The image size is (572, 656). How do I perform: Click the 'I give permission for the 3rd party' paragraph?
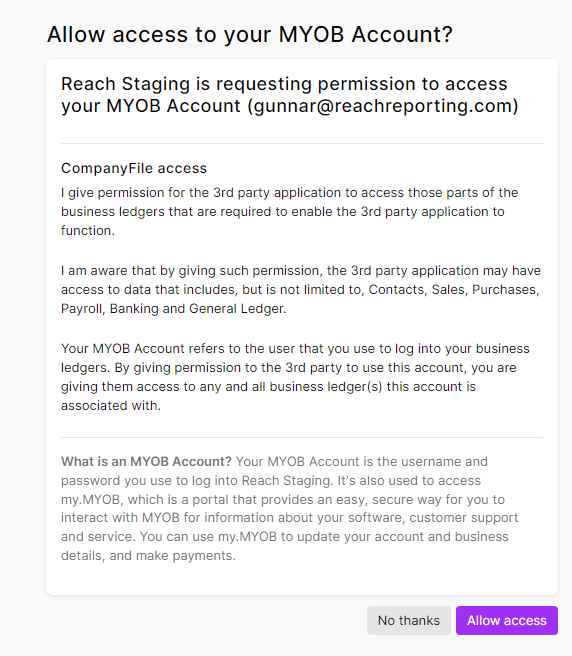(x=290, y=211)
